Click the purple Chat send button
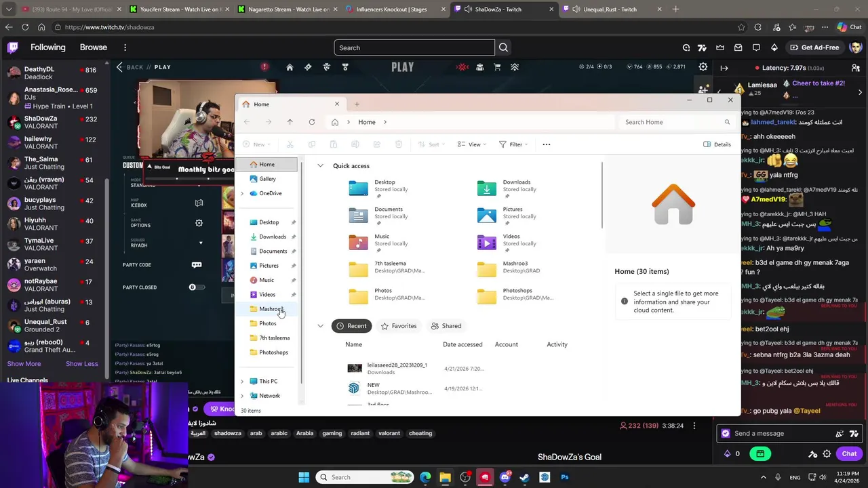 [849, 454]
